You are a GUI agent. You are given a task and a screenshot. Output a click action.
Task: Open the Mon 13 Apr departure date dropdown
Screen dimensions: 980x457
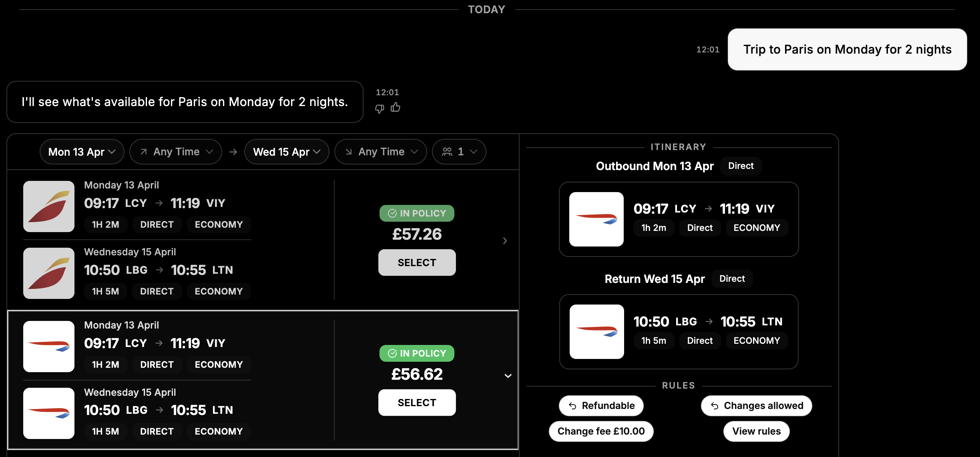(82, 152)
